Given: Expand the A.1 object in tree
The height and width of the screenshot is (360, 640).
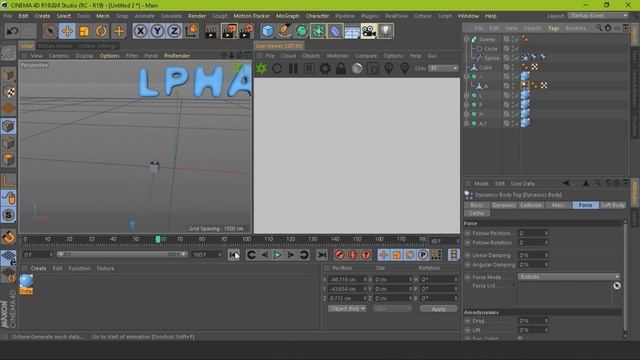Looking at the screenshot, I should coord(467,123).
